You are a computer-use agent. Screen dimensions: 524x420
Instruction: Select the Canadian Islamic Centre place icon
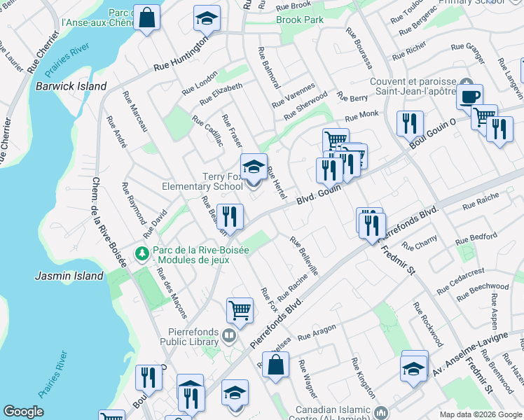click(382, 413)
